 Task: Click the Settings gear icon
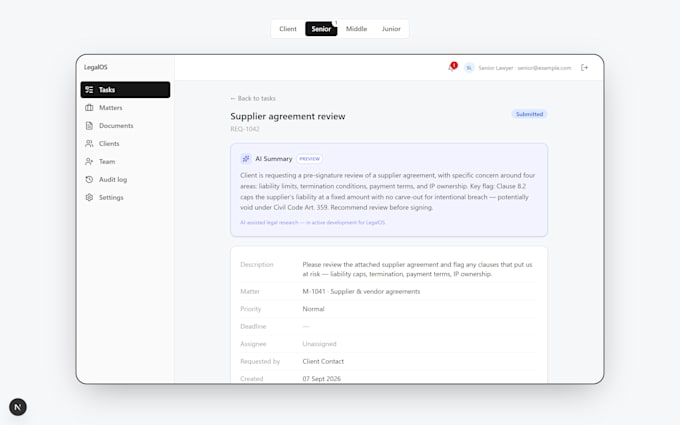coord(89,197)
